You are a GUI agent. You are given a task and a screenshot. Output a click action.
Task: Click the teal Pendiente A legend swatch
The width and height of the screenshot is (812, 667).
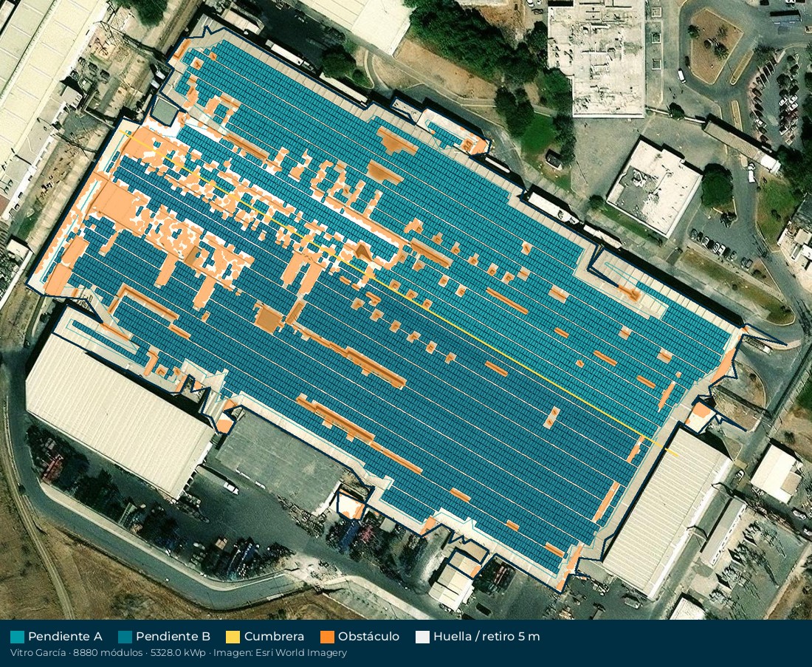pyautogui.click(x=17, y=637)
